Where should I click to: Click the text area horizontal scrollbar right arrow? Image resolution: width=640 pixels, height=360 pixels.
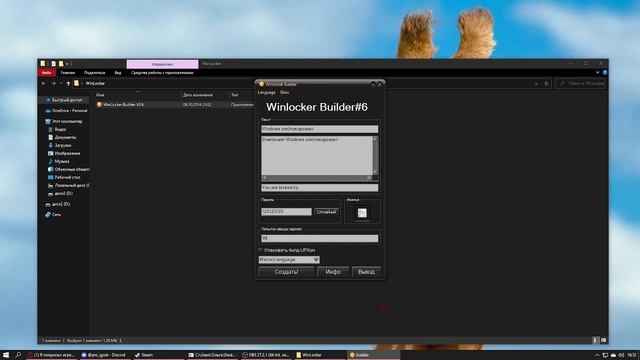(x=369, y=178)
